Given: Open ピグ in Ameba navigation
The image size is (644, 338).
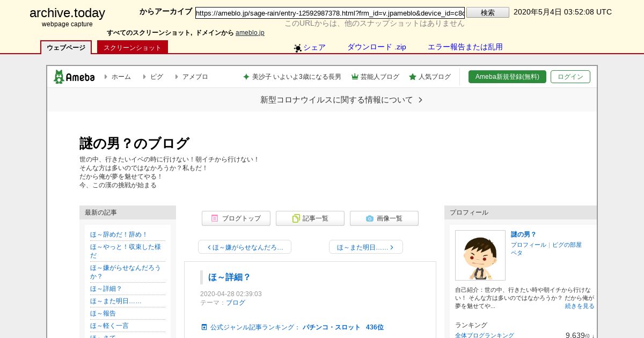Looking at the screenshot, I should coord(157,77).
